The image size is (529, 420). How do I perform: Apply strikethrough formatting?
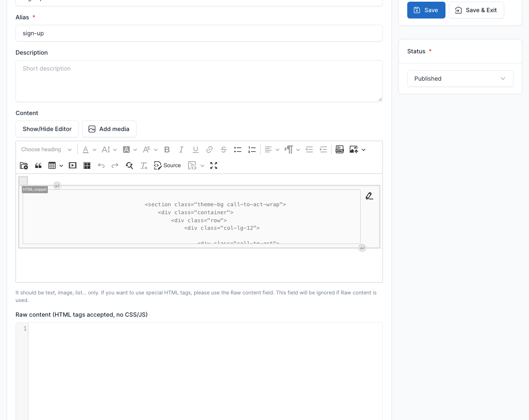click(224, 150)
